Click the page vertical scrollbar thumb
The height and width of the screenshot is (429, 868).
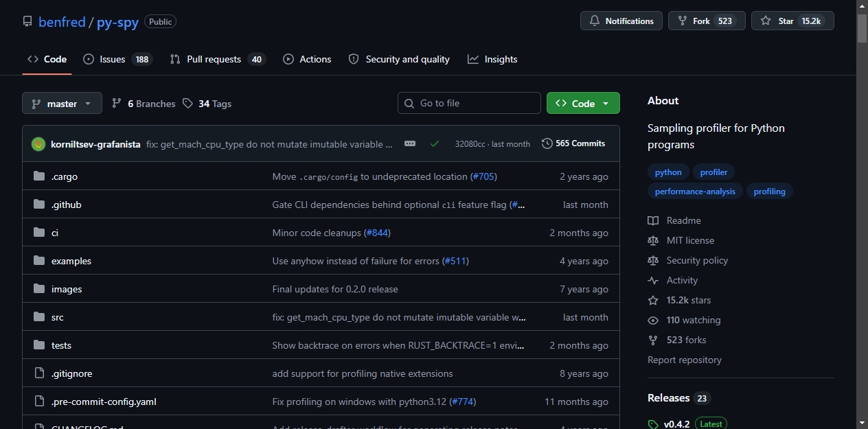pyautogui.click(x=862, y=29)
